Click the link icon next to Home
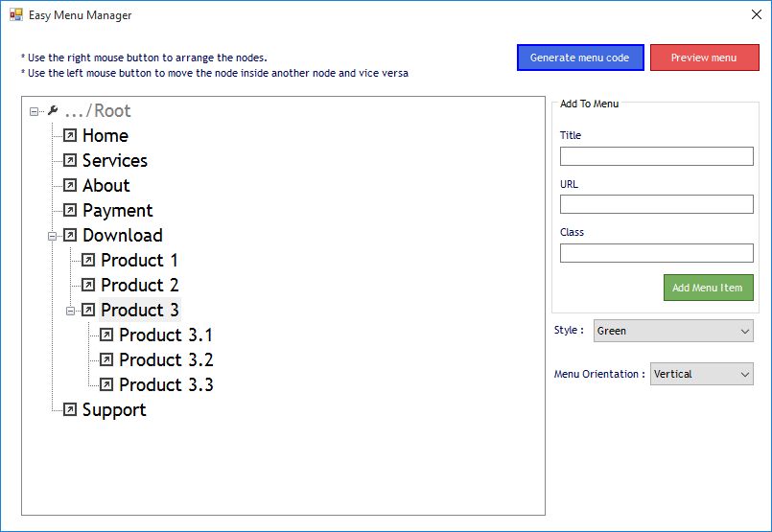Viewport: 772px width, 532px height. coord(70,136)
